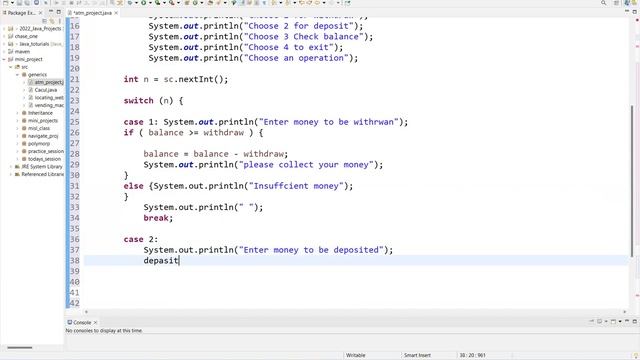Maximize the editor area icon

(x=635, y=12)
